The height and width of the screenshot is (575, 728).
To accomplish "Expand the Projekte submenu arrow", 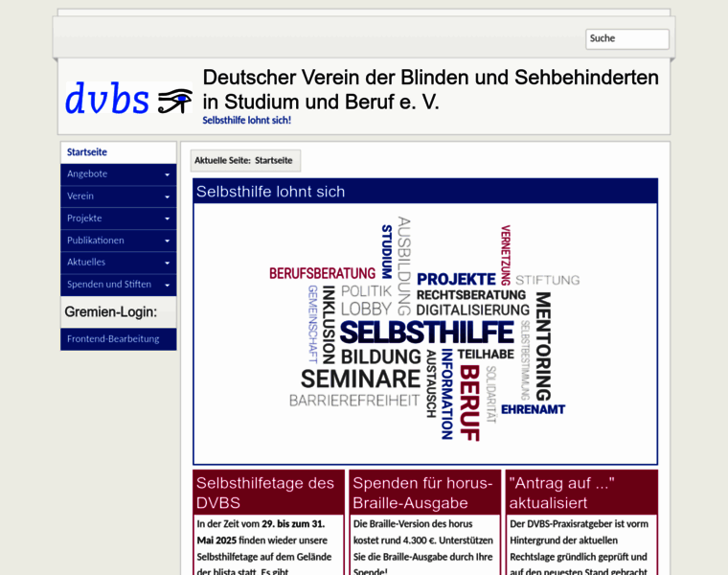I will pyautogui.click(x=167, y=218).
